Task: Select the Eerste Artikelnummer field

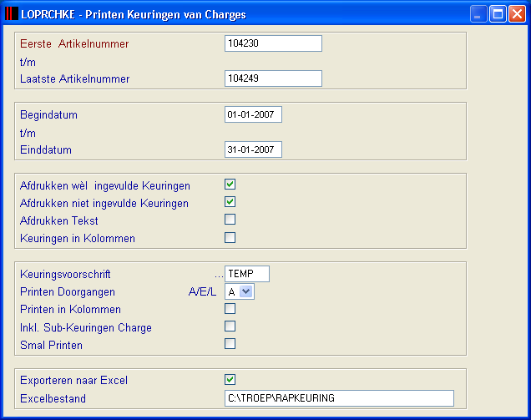Action: 273,43
